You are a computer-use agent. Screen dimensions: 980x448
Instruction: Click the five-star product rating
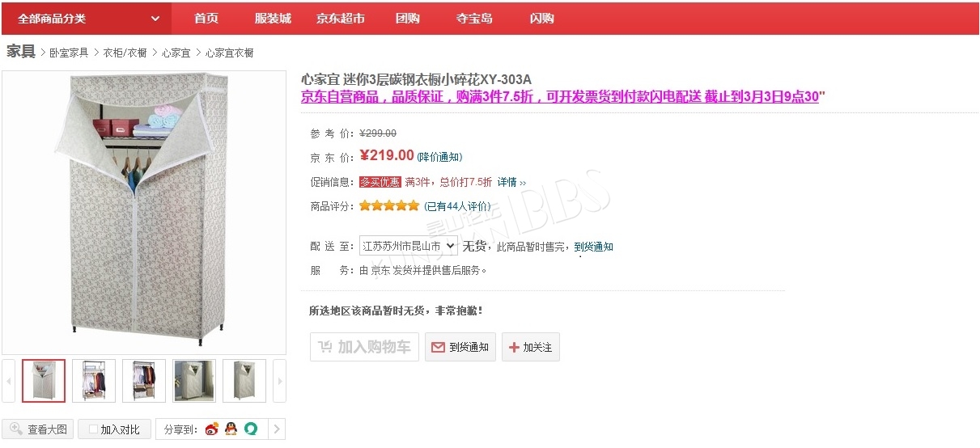389,206
